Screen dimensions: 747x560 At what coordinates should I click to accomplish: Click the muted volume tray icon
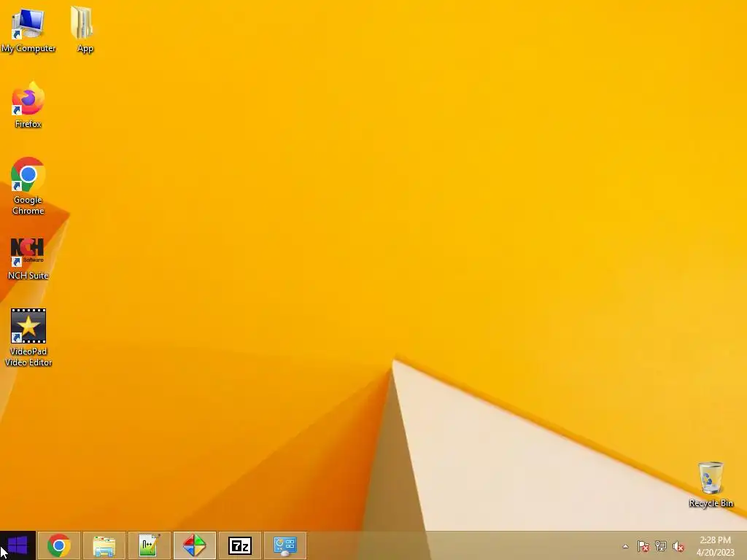(x=678, y=546)
